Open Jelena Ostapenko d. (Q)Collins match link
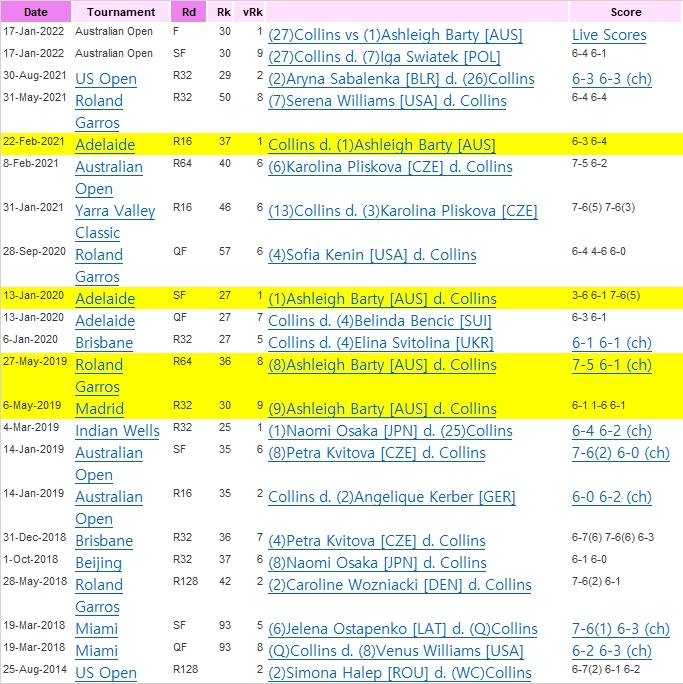Screen dimensions: 683x684 [403, 629]
